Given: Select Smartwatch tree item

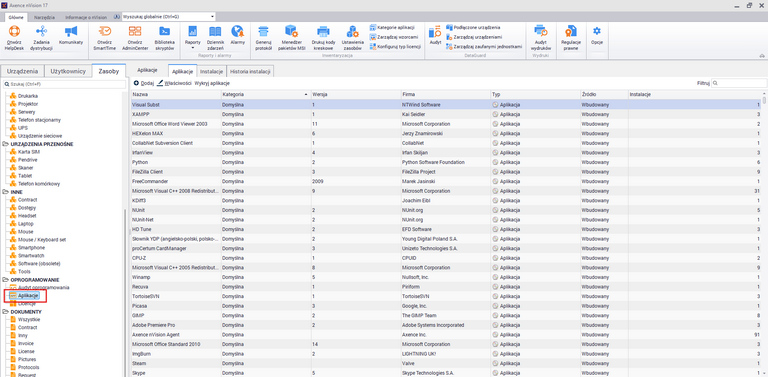Looking at the screenshot, I should (30, 256).
